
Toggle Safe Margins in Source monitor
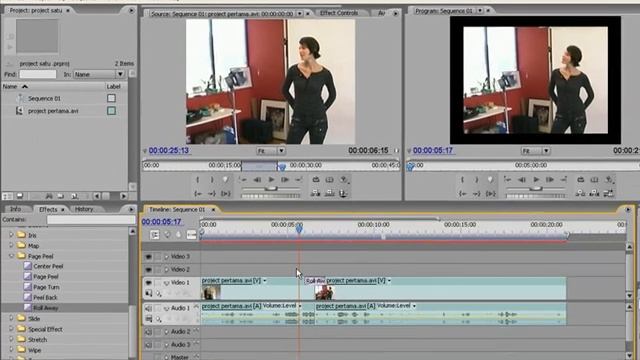330,180
